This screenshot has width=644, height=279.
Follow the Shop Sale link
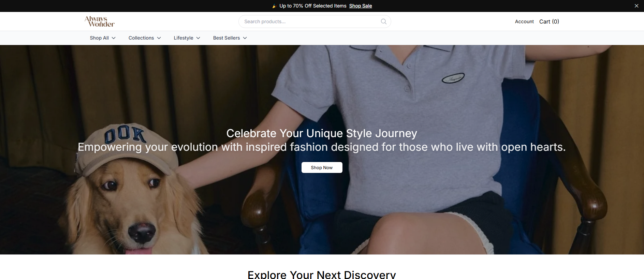(361, 6)
